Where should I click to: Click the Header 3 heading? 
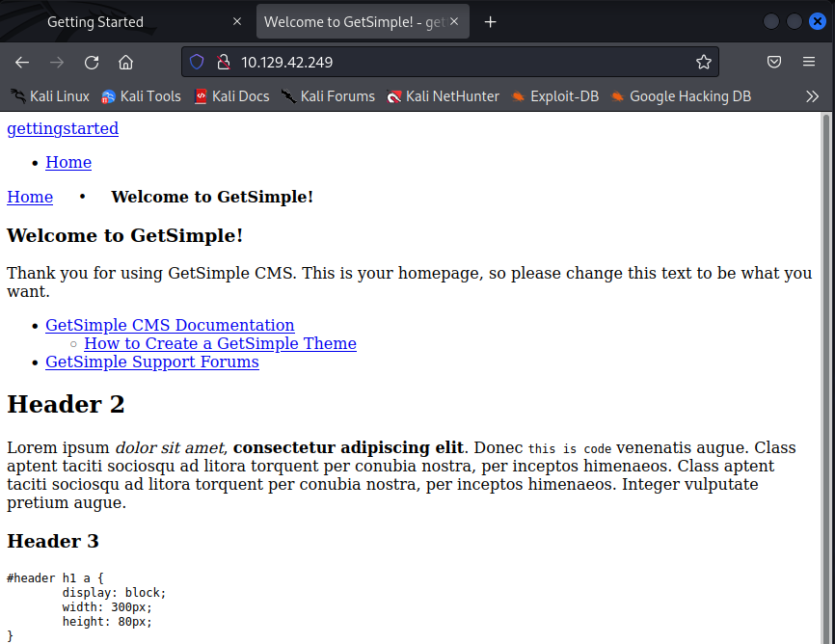[x=53, y=541]
